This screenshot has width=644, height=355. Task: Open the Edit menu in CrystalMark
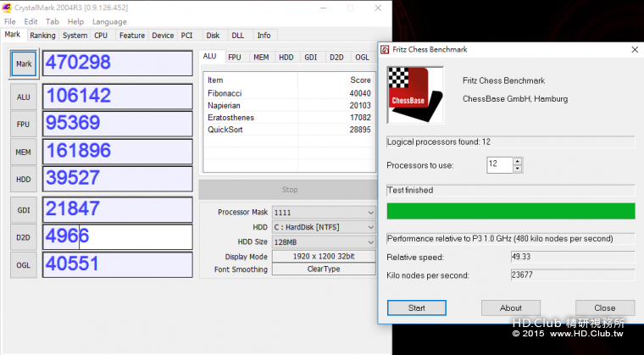pyautogui.click(x=31, y=22)
